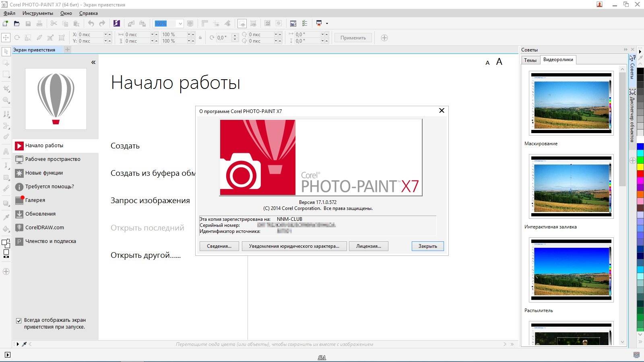Click the New document icon in toolbar

6,23
